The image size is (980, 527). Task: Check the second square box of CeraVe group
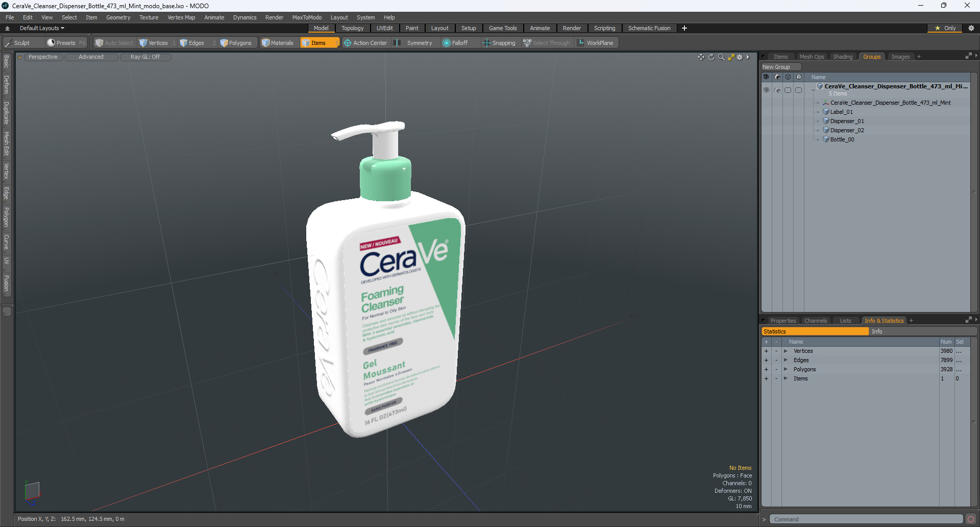click(799, 90)
